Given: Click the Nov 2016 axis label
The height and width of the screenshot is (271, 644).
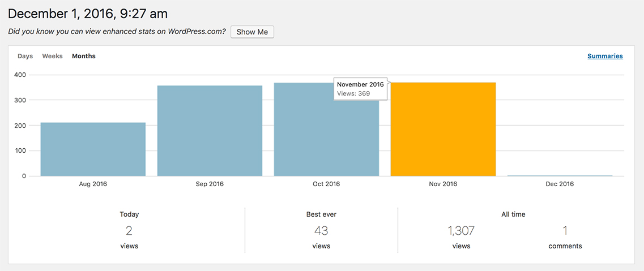Looking at the screenshot, I should click(x=443, y=184).
